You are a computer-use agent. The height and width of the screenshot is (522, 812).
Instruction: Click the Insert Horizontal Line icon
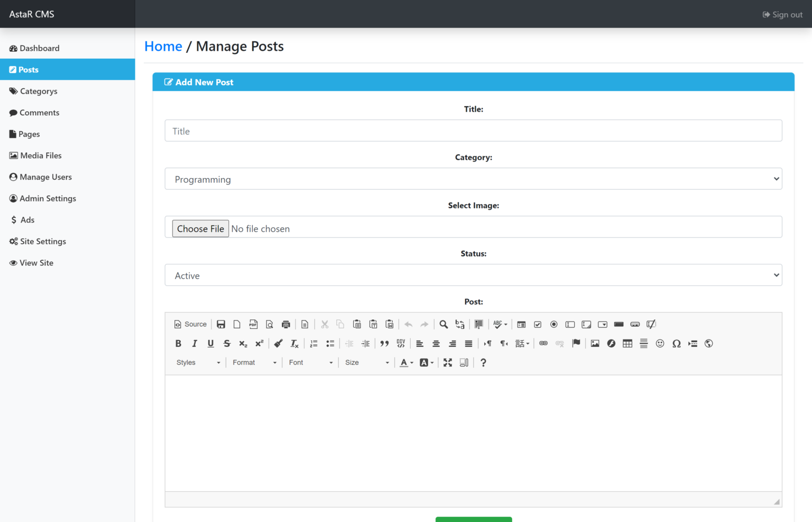[644, 344]
